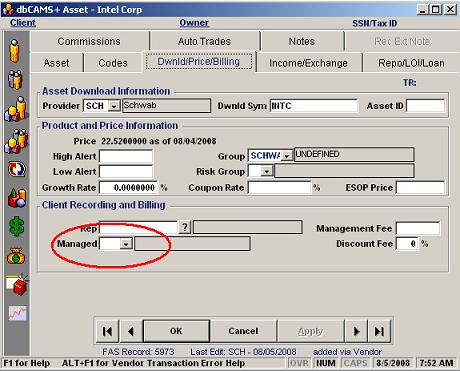Open the line chart sidebar icon

[x=17, y=314]
